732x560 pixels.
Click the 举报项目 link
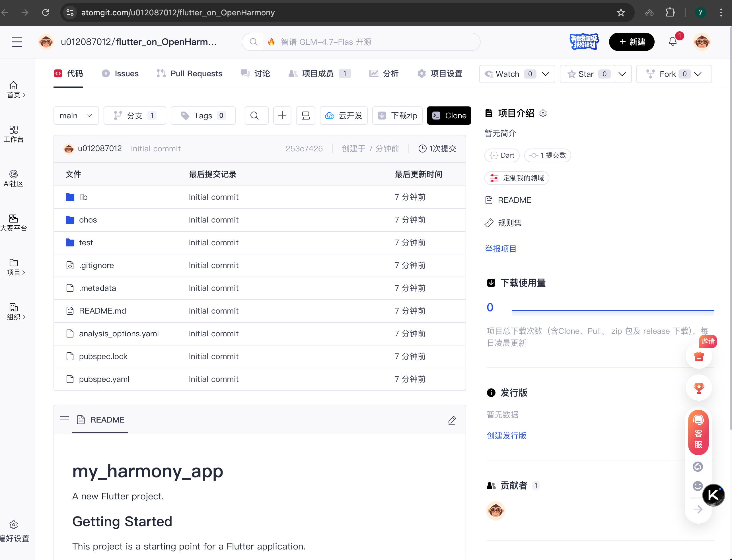coord(501,249)
